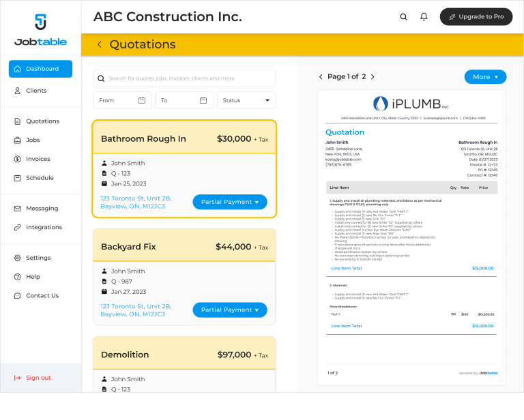Click the search magnifier icon in header
The width and height of the screenshot is (524, 420).
click(403, 17)
